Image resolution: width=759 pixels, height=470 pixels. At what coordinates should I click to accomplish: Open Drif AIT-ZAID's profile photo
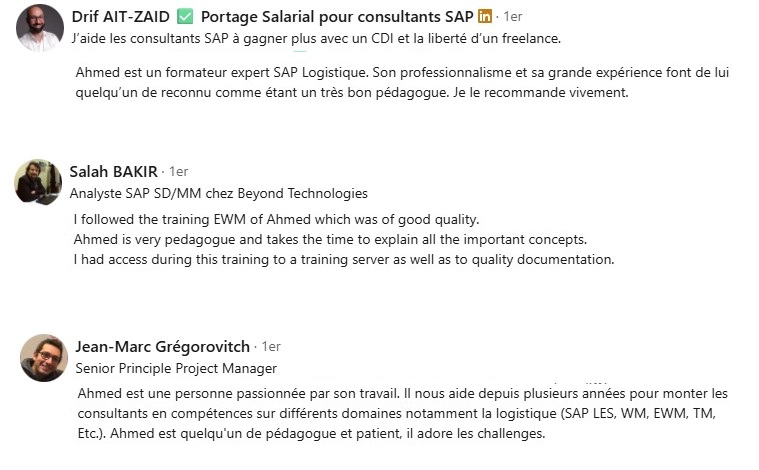tap(40, 28)
